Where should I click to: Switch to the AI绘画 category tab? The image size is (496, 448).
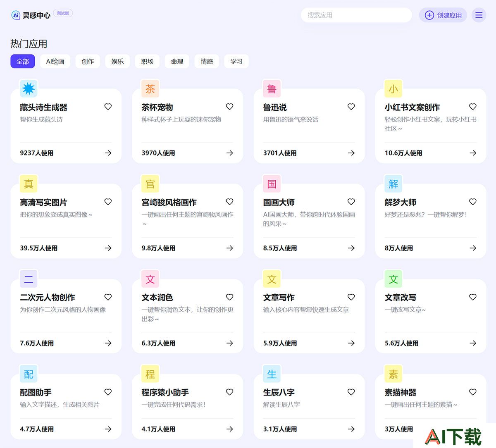click(55, 61)
